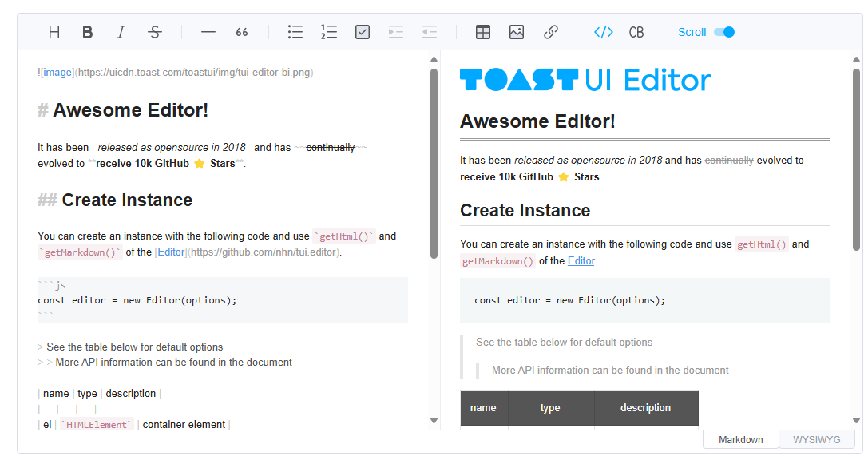The height and width of the screenshot is (464, 868).
Task: Toggle the Scroll sync switch
Action: pos(724,32)
